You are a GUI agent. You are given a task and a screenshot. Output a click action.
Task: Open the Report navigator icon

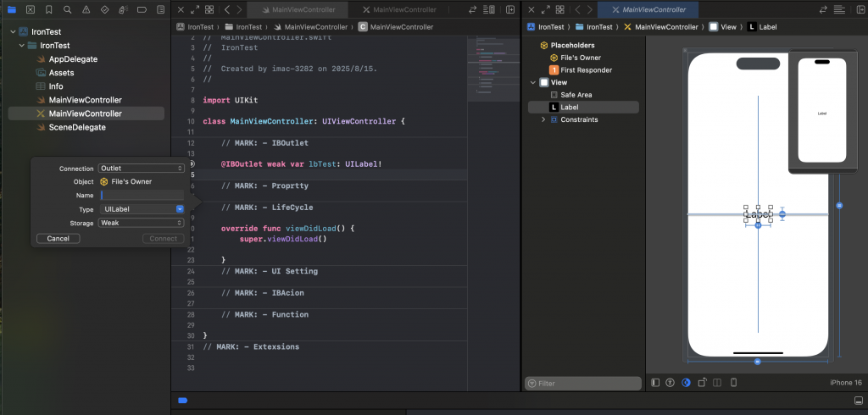tap(160, 9)
